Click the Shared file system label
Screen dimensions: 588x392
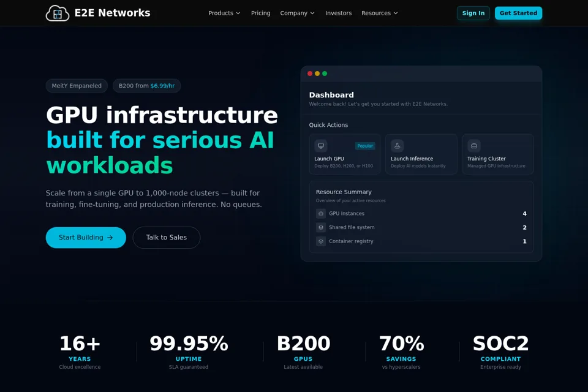(x=352, y=227)
